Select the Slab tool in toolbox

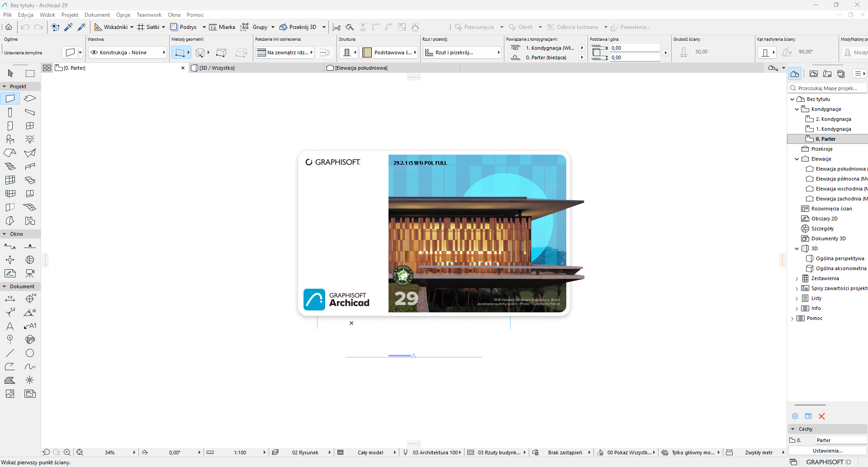(x=30, y=98)
